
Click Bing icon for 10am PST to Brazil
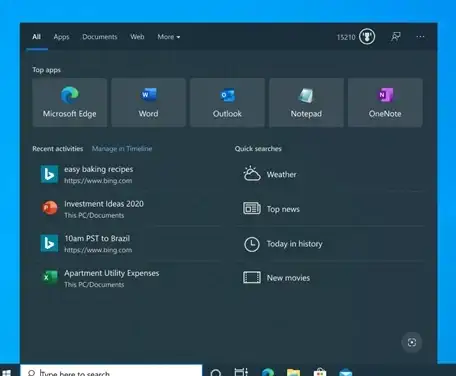(49, 243)
